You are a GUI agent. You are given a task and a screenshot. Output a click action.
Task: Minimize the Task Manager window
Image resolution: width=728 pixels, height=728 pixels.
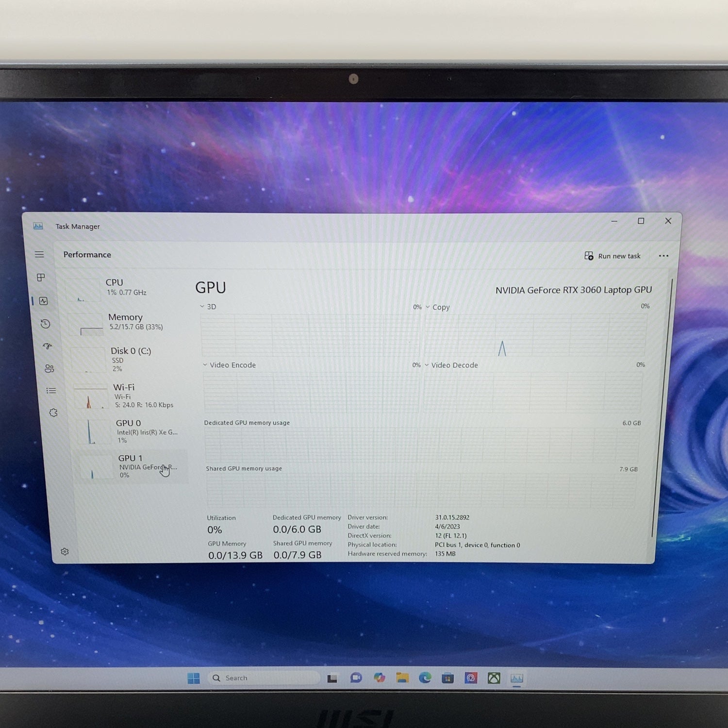(x=614, y=221)
